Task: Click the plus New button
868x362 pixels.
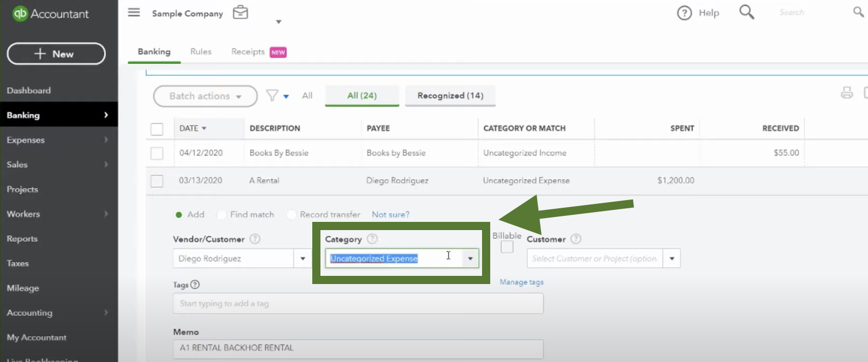Action: click(56, 53)
